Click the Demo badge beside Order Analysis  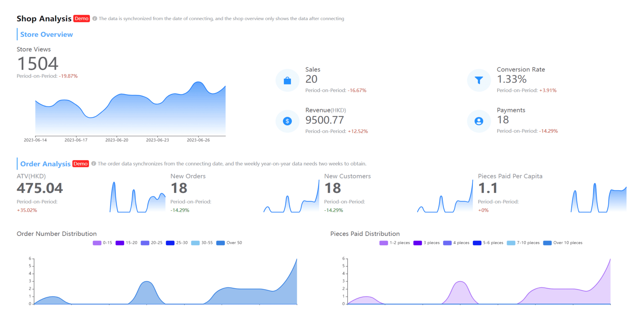click(80, 164)
